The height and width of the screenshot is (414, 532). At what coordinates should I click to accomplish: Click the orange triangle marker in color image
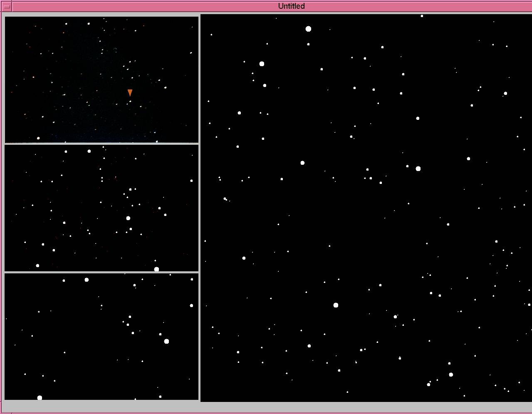pos(130,92)
